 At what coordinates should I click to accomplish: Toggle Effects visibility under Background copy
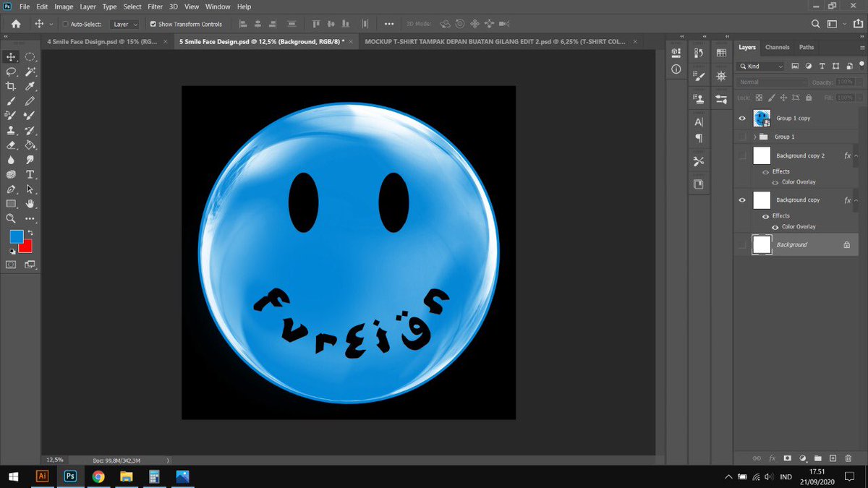pyautogui.click(x=765, y=215)
